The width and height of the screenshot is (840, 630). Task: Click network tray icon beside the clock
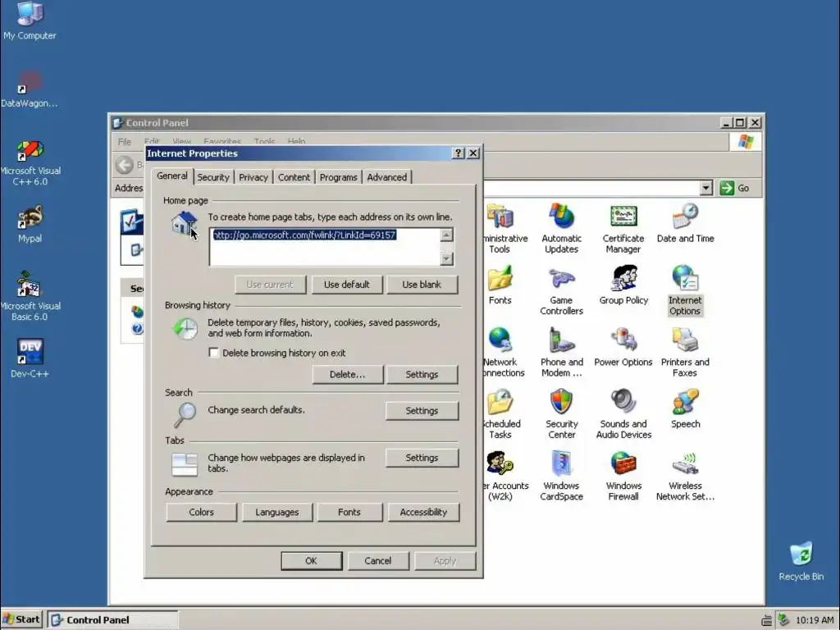point(783,620)
